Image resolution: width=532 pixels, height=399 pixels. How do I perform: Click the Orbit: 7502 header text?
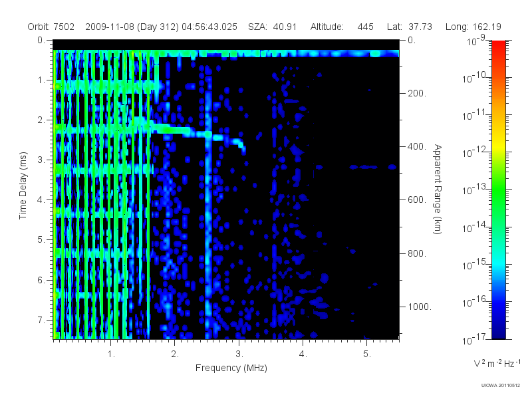pos(51,27)
